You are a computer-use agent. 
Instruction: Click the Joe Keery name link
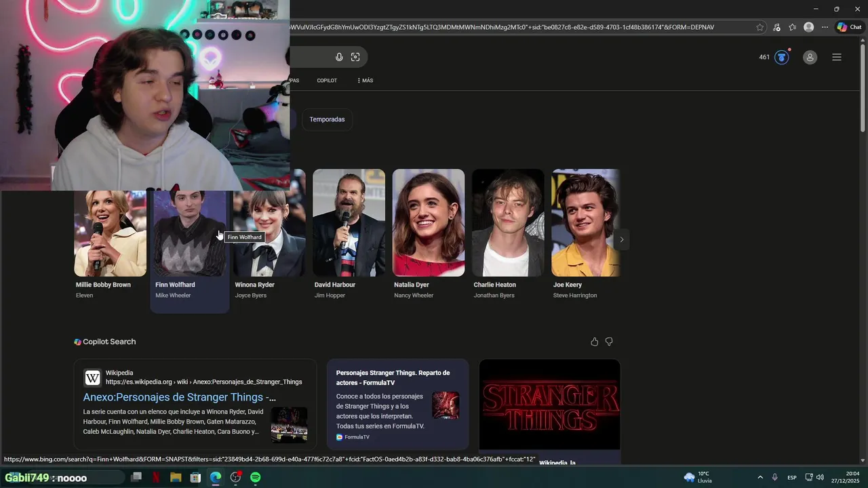pos(568,285)
